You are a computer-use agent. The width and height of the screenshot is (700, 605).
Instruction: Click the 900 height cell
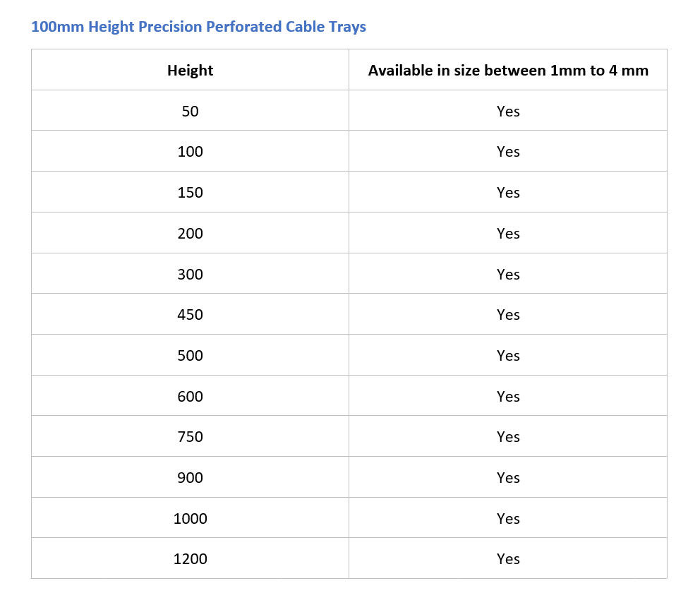pos(191,477)
